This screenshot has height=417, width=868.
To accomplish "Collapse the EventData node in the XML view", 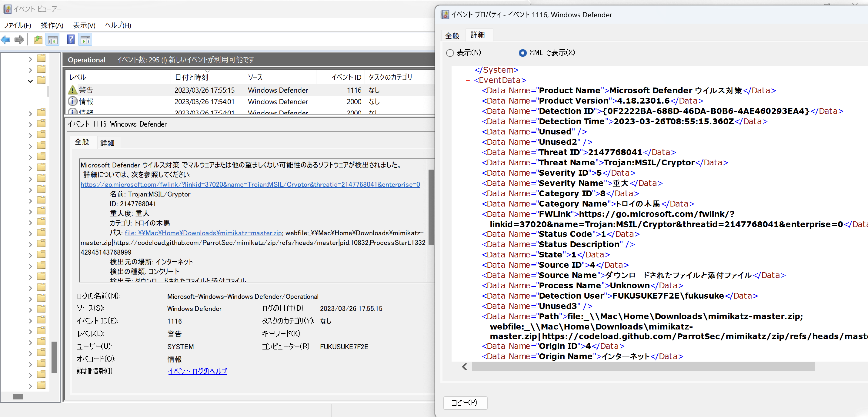I will pyautogui.click(x=468, y=81).
